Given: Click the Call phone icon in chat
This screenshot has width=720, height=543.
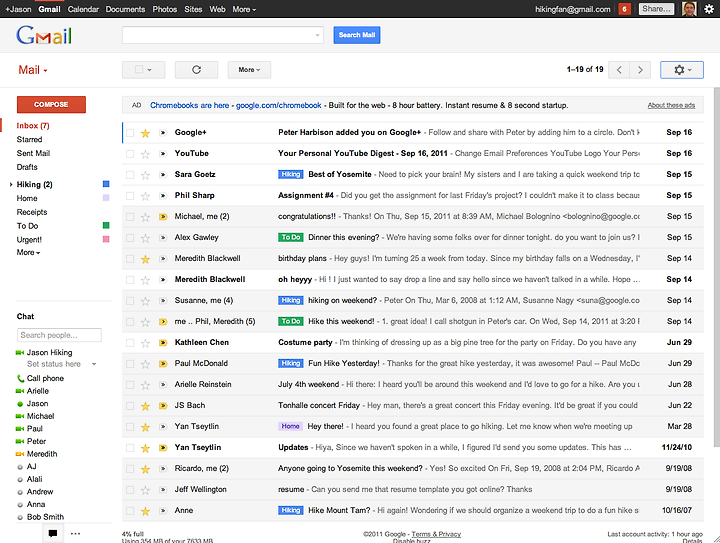Looking at the screenshot, I should tap(20, 379).
